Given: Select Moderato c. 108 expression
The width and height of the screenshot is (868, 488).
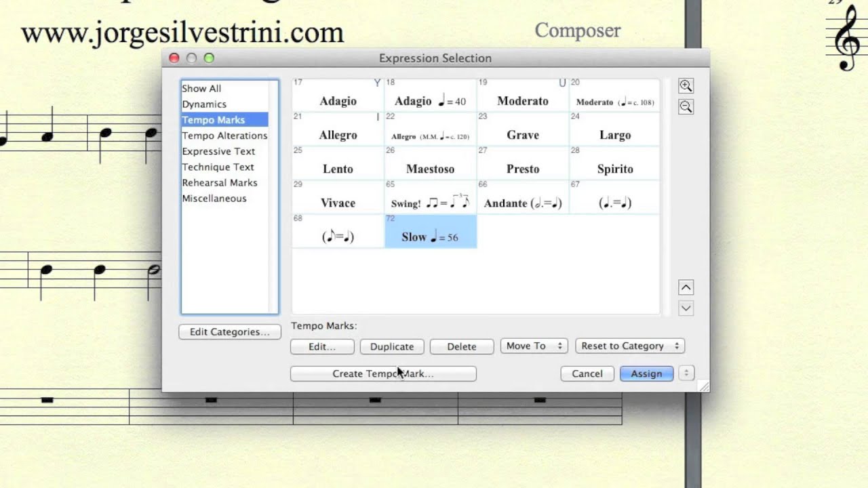Looking at the screenshot, I should [x=614, y=95].
